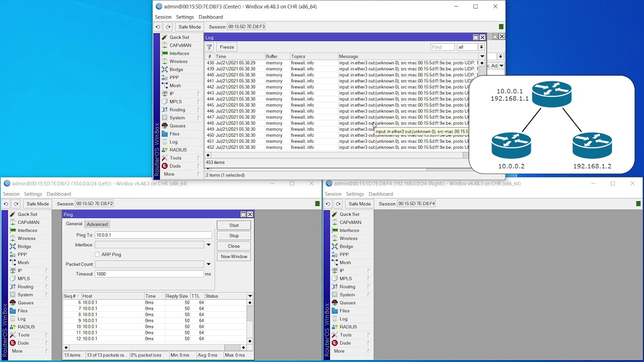
Task: Open the Log topic filter dropdown 'all'
Action: click(481, 47)
